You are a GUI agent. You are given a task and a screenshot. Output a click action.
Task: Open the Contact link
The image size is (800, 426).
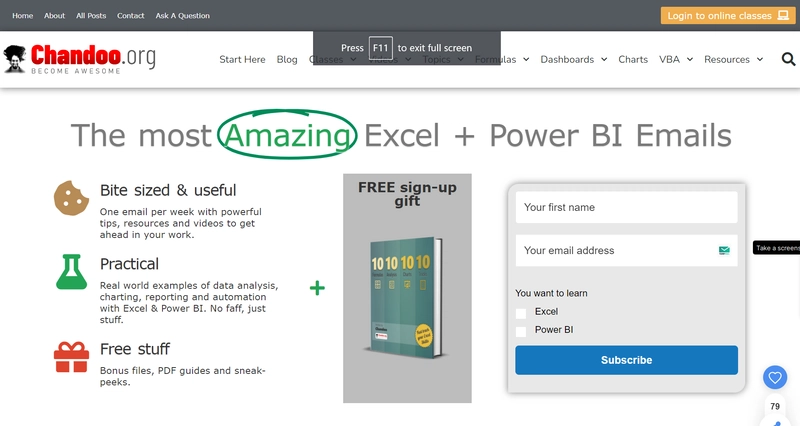pos(131,15)
